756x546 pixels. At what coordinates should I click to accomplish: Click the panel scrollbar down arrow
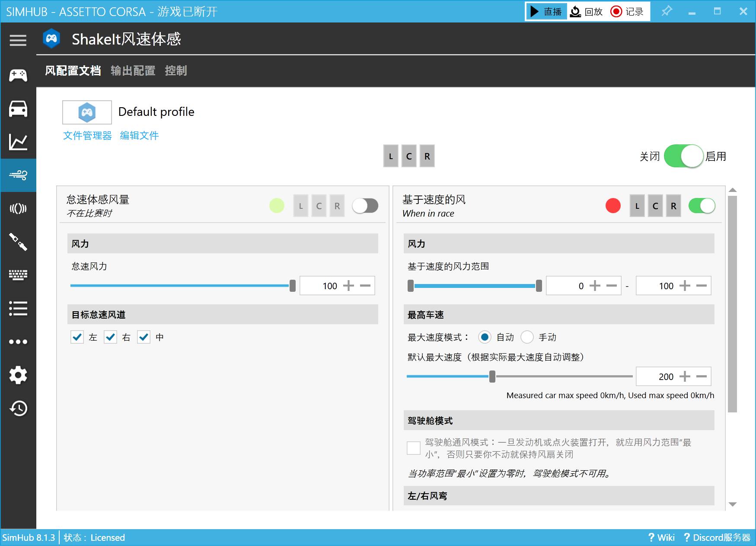click(732, 504)
